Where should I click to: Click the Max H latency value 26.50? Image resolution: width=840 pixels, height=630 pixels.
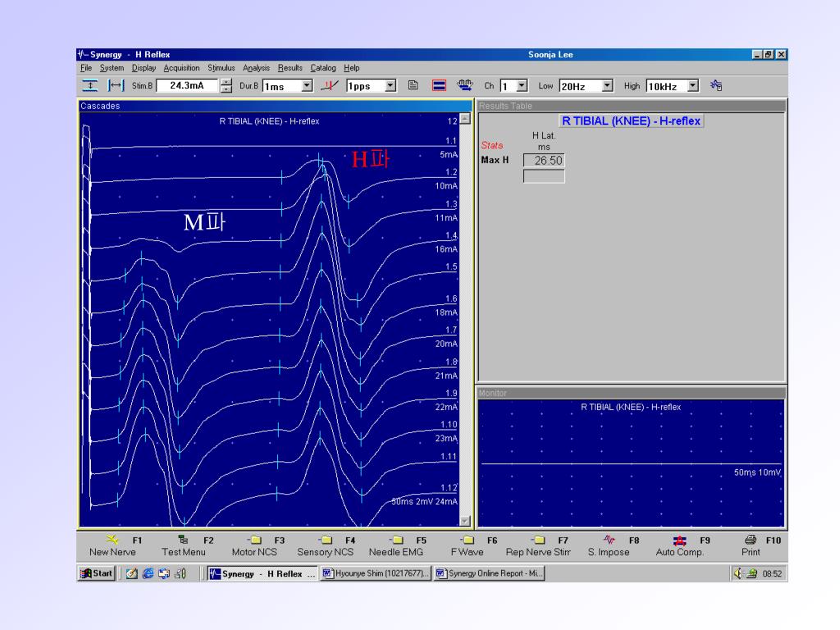click(x=544, y=160)
